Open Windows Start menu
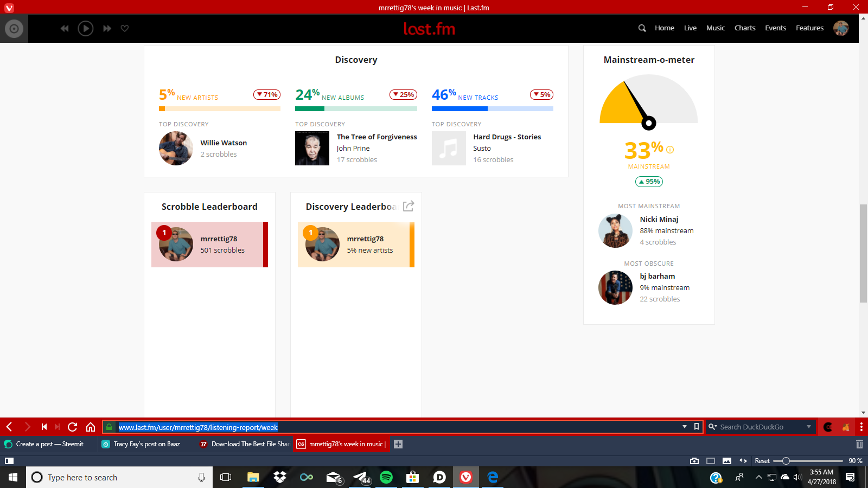The width and height of the screenshot is (868, 488). [x=13, y=477]
